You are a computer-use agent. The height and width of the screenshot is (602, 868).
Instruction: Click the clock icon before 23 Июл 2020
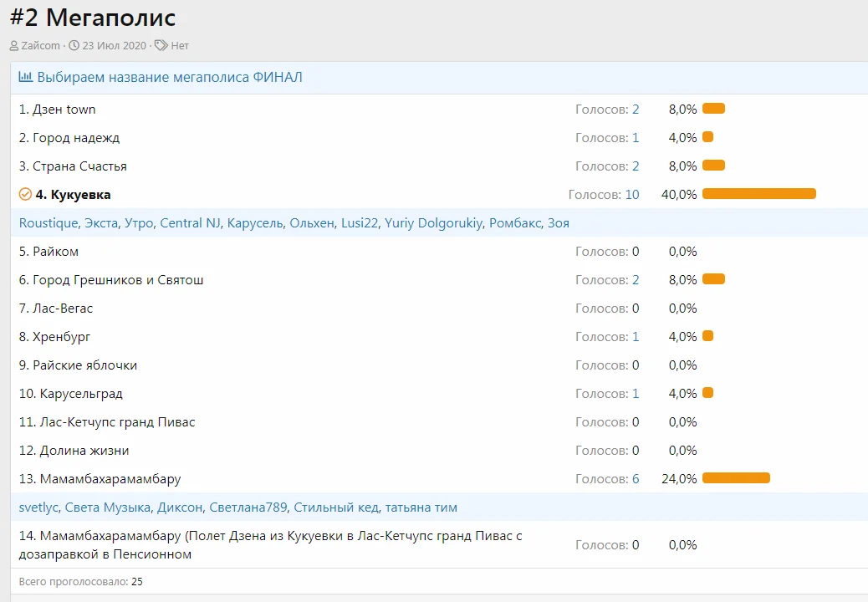[x=74, y=45]
